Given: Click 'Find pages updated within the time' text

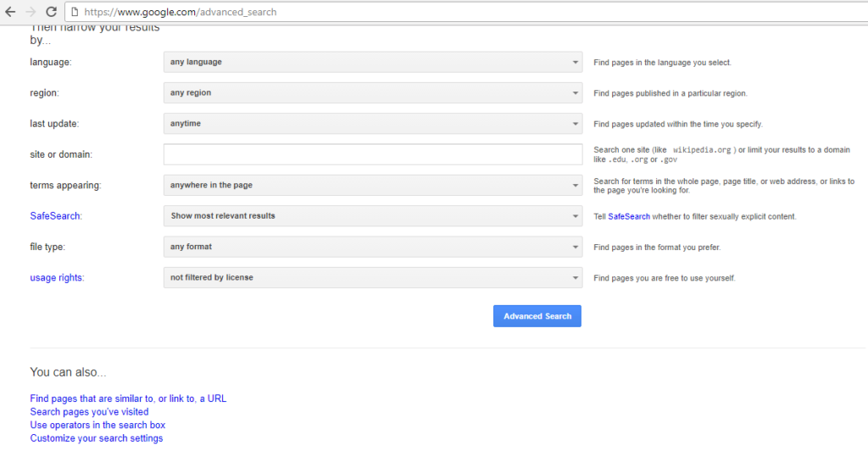Looking at the screenshot, I should click(x=678, y=124).
